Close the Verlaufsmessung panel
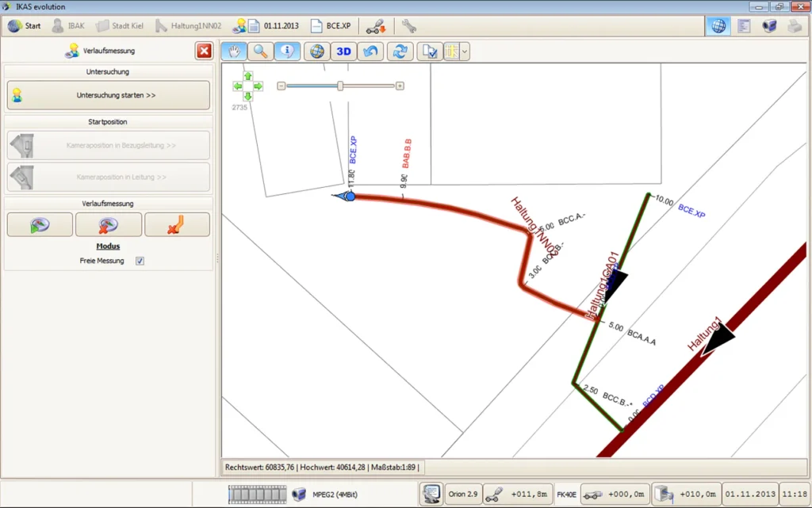This screenshot has width=812, height=508. [x=204, y=51]
